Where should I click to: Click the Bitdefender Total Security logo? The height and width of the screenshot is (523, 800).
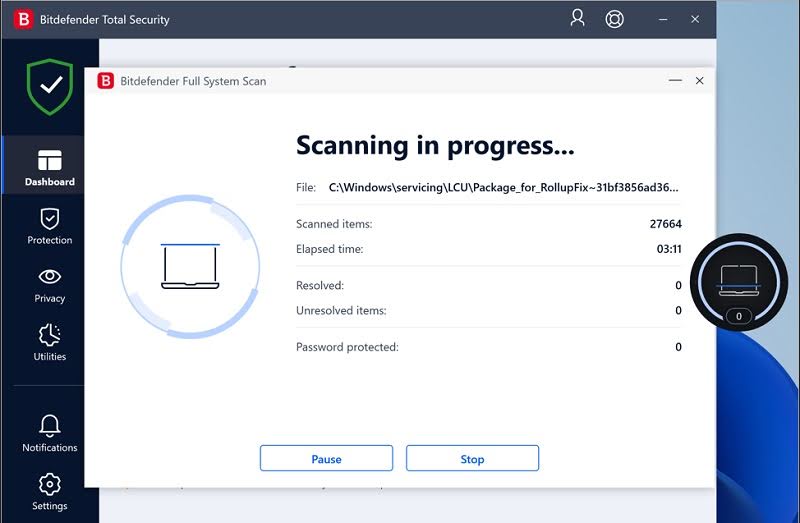coord(21,19)
